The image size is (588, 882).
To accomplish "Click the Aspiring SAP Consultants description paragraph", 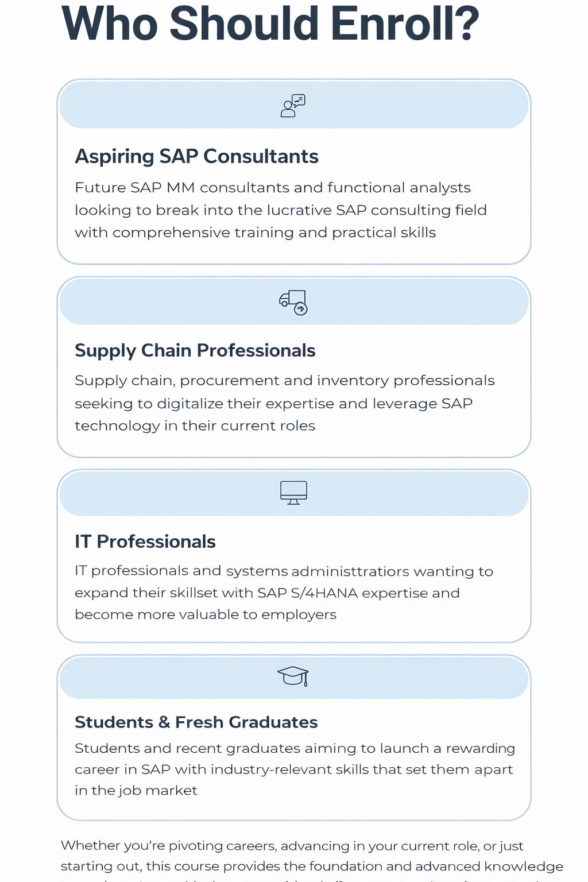I will pyautogui.click(x=280, y=210).
